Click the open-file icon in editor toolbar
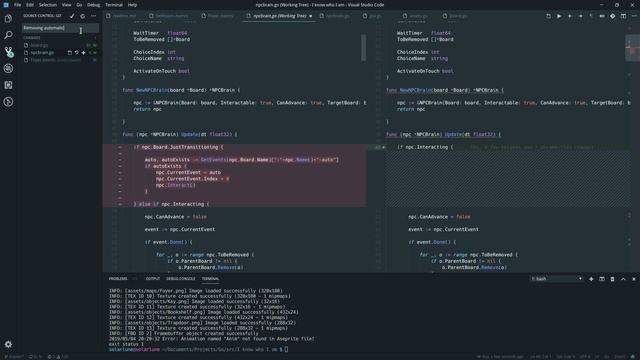Viewport: 640px width, 360px height. point(548,16)
